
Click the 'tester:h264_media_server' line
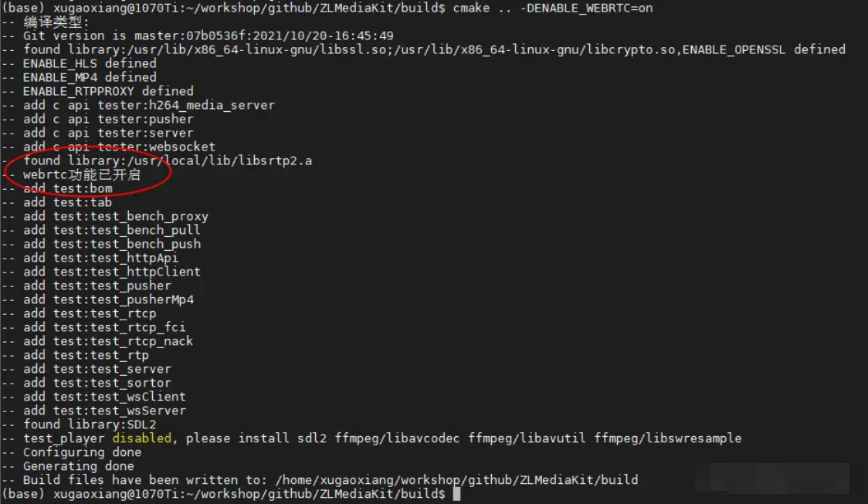(x=185, y=105)
